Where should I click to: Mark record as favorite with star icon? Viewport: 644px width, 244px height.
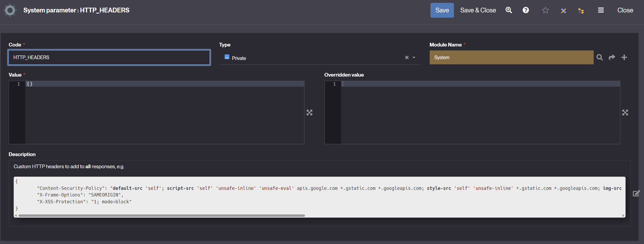coord(545,10)
